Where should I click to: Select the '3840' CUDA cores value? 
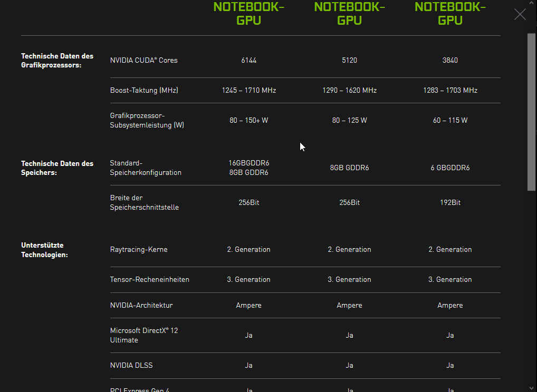point(450,60)
